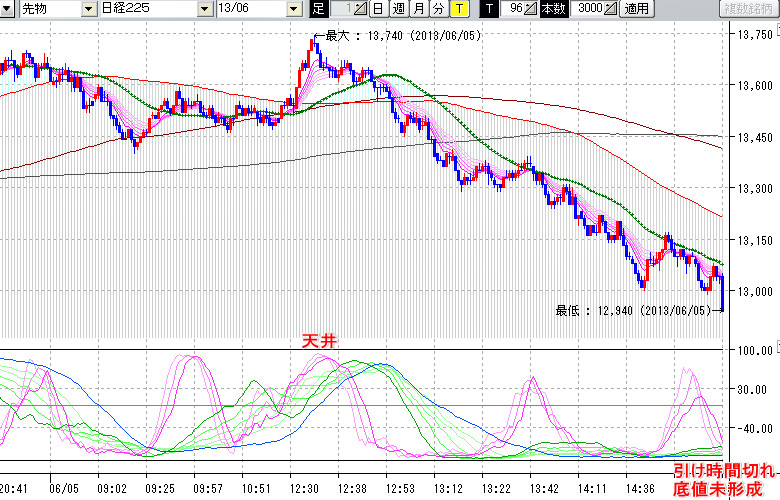Click the black 足 label
780x500 pixels.
click(x=318, y=9)
